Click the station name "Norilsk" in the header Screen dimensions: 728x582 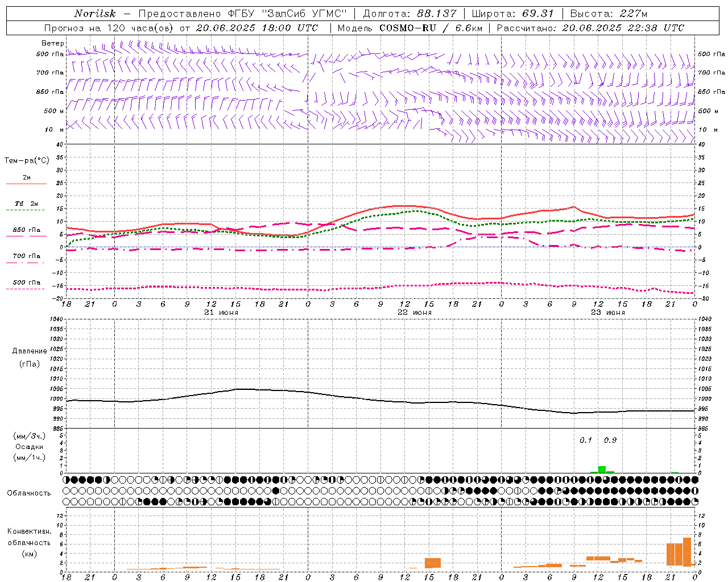[x=95, y=14]
